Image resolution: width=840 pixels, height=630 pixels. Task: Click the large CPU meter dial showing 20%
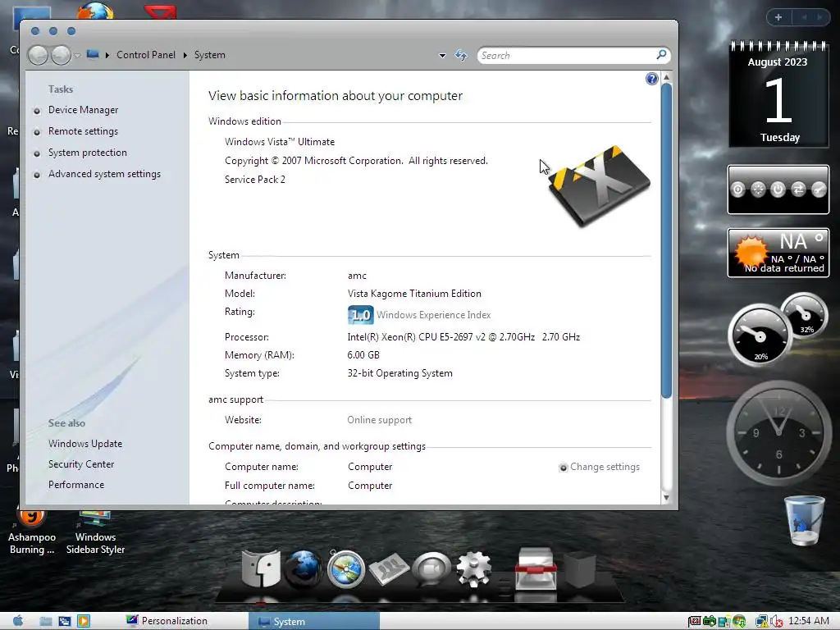tap(760, 336)
